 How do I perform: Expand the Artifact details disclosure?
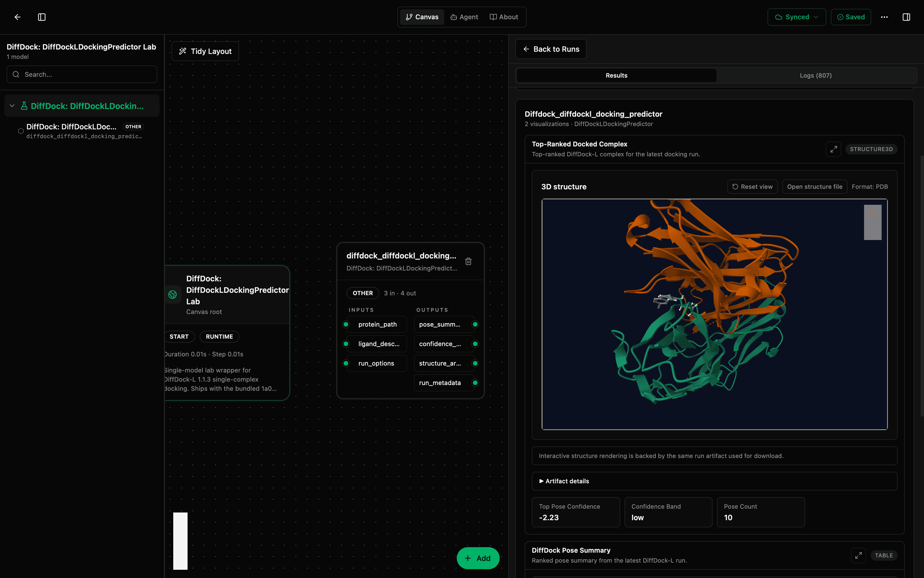coord(714,481)
